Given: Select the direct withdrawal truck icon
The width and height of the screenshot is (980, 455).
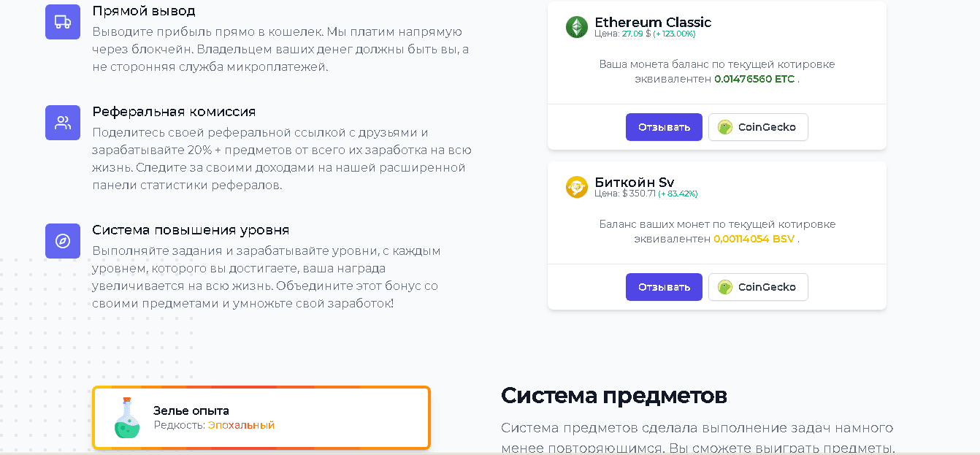Looking at the screenshot, I should point(62,21).
